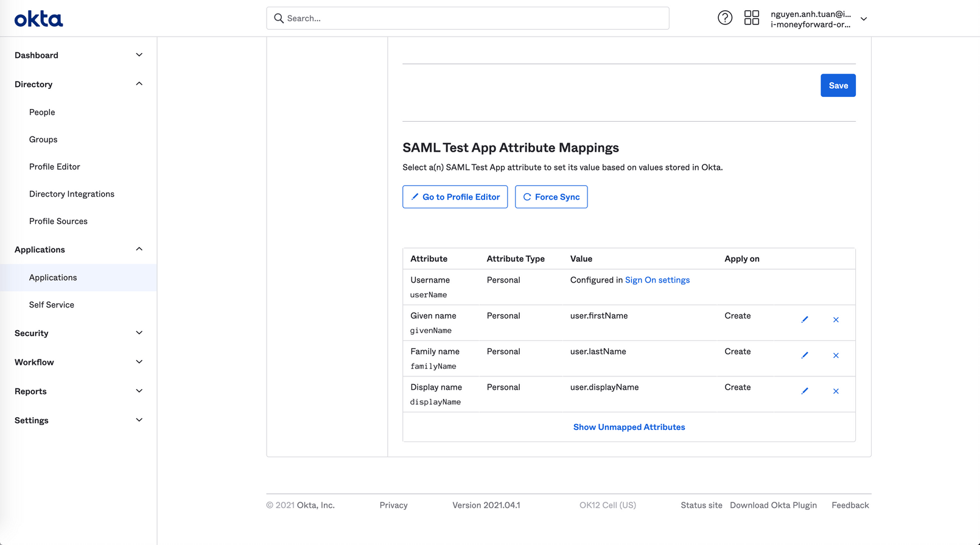
Task: Open Self Service
Action: point(52,305)
